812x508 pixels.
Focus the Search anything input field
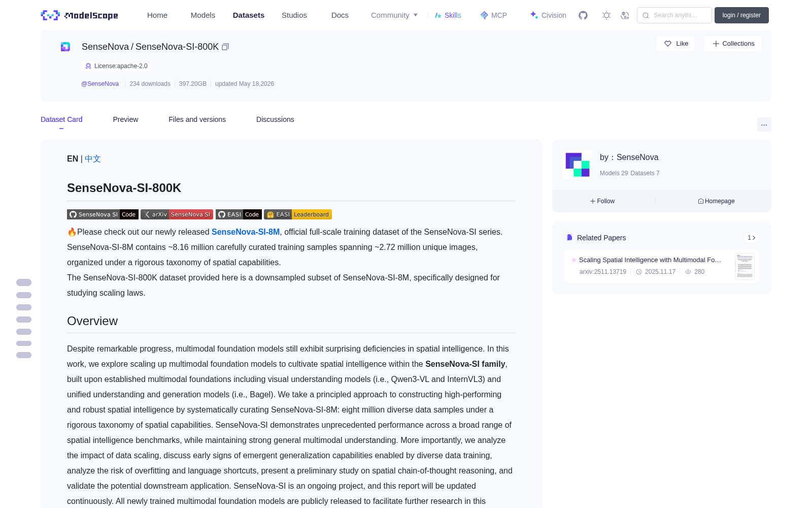tap(674, 15)
